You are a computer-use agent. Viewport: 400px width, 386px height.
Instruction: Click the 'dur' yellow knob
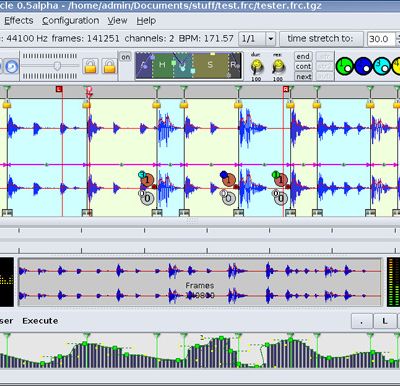256,66
